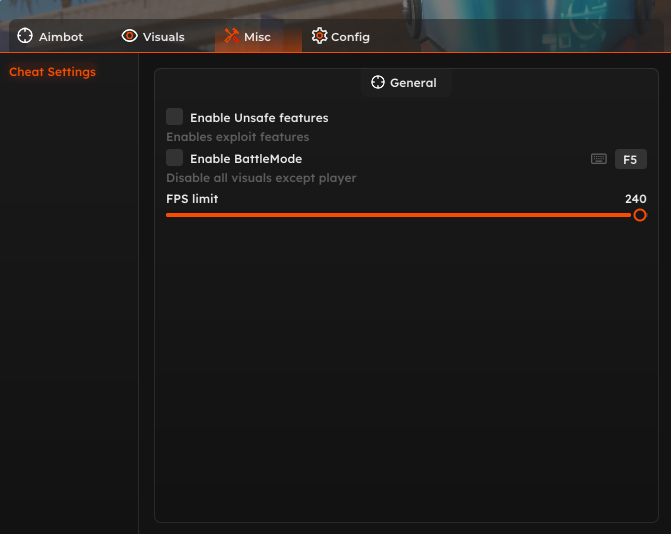Select Cheat Settings in the sidebar
The height and width of the screenshot is (534, 671).
click(52, 72)
